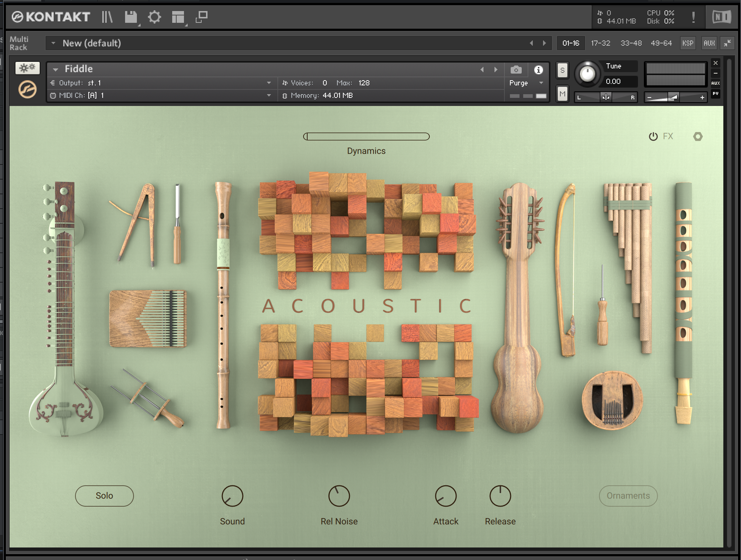The width and height of the screenshot is (741, 560).
Task: Click the Dynamics slider bar
Action: pos(366,137)
